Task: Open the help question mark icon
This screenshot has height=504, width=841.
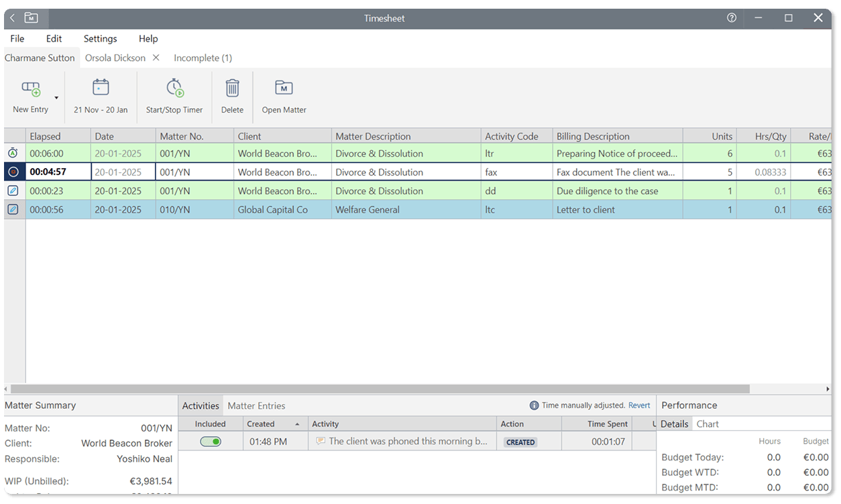Action: [732, 18]
